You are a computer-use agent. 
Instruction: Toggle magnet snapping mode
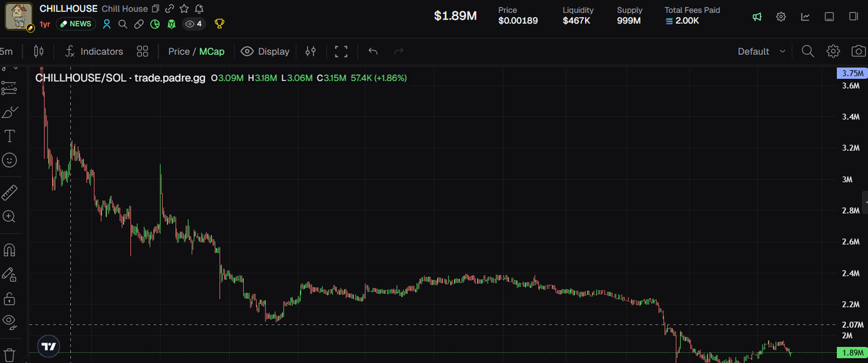point(10,250)
